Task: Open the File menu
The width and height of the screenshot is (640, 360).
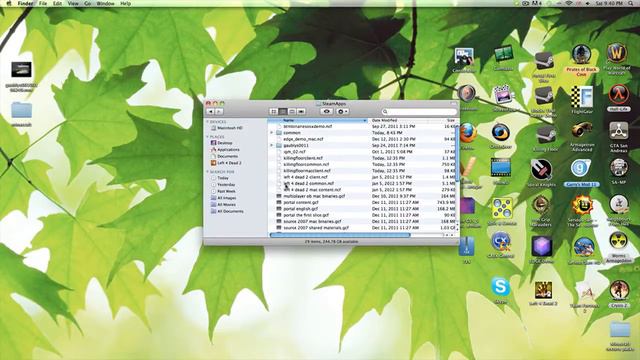Action: click(42, 3)
